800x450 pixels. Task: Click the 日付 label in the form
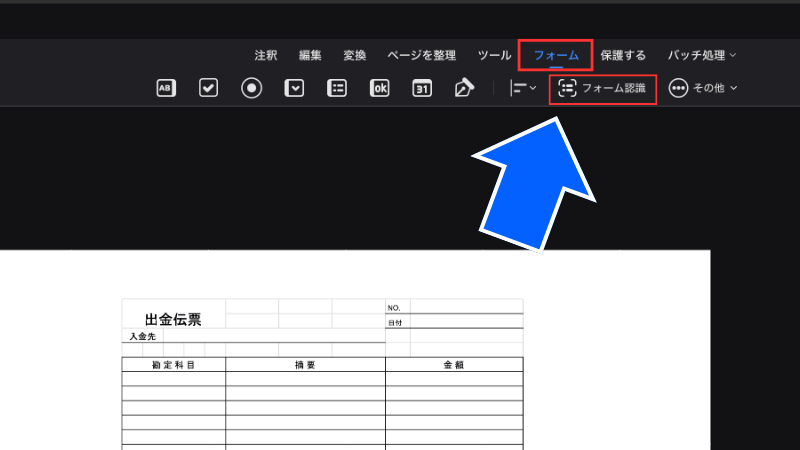(x=395, y=322)
